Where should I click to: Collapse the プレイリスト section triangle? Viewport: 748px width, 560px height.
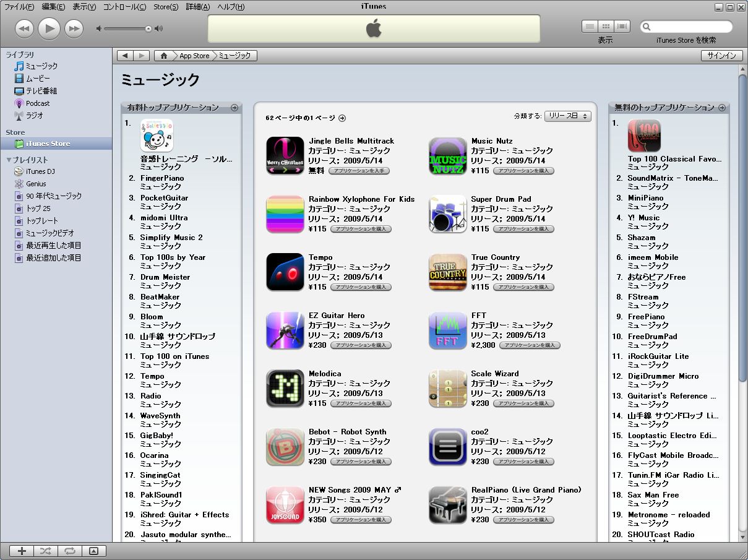tap(9, 160)
